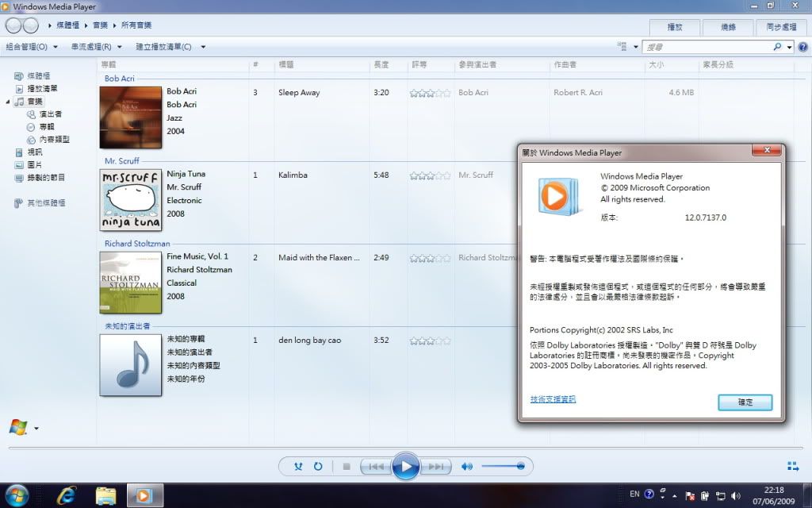This screenshot has width=812, height=508.
Task: Adjust the player volume slider
Action: tap(502, 467)
